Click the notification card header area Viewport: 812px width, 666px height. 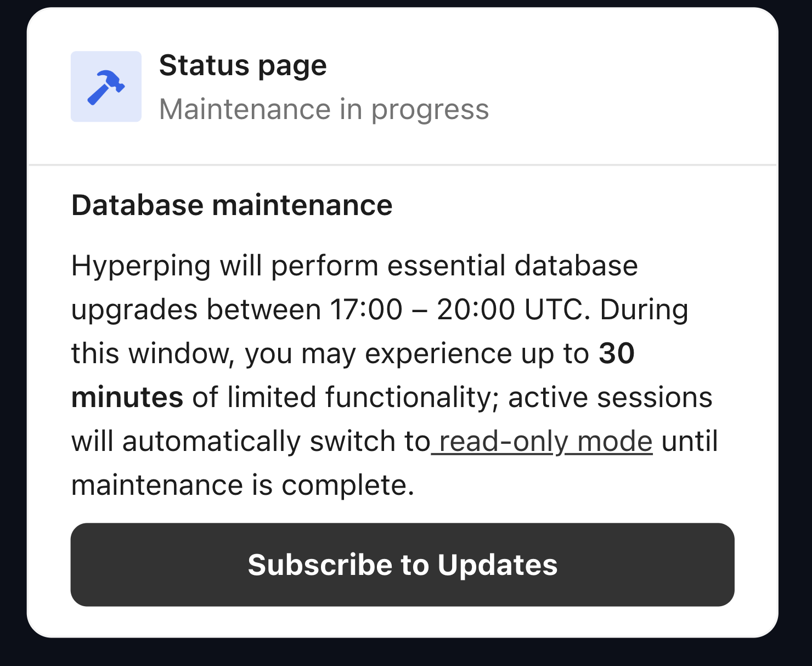point(406,86)
